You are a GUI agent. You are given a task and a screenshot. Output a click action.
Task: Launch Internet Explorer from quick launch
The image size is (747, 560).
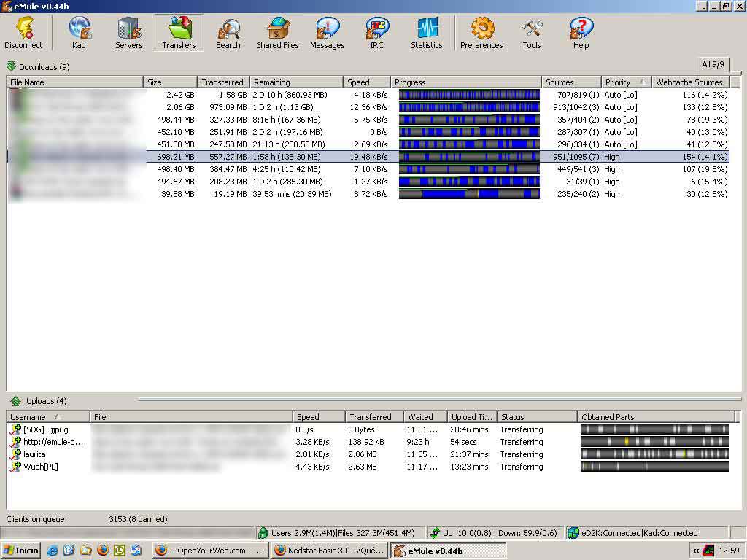coord(53,551)
